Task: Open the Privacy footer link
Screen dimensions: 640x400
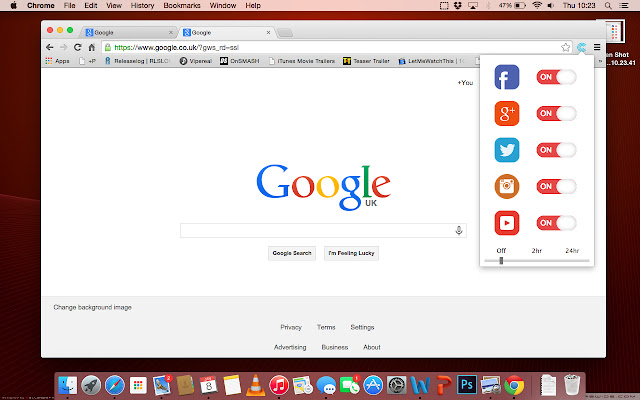Action: coord(291,327)
